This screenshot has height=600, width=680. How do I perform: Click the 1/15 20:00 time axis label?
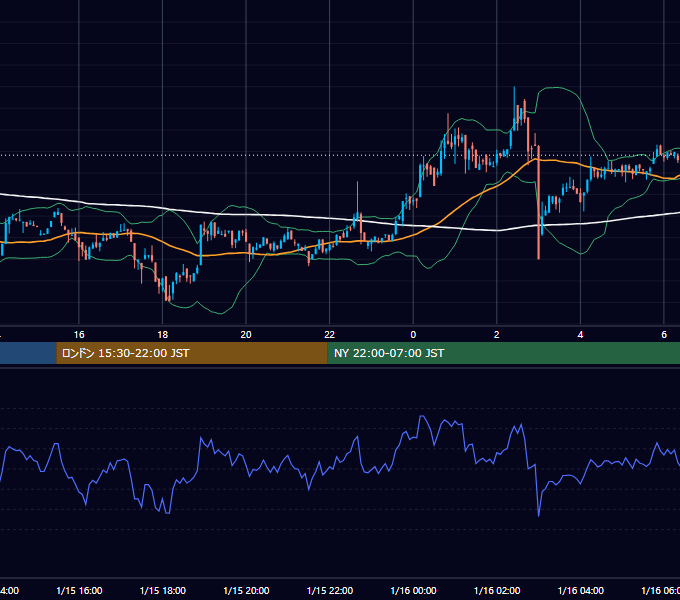click(x=246, y=591)
